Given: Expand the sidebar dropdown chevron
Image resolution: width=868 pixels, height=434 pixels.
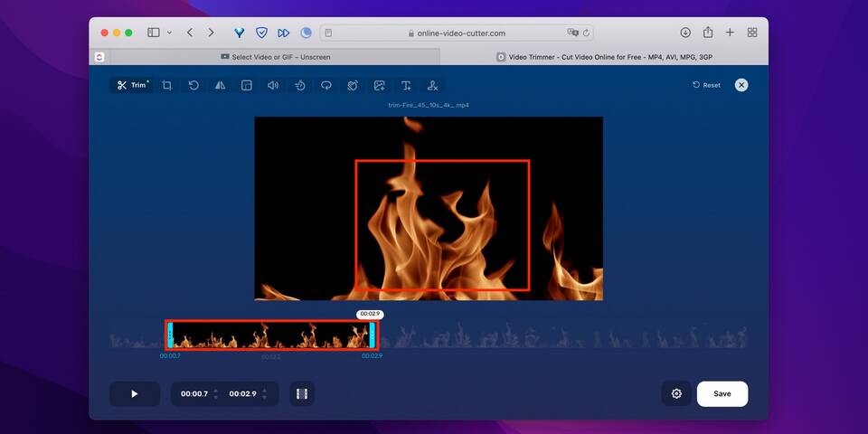Looking at the screenshot, I should [169, 33].
